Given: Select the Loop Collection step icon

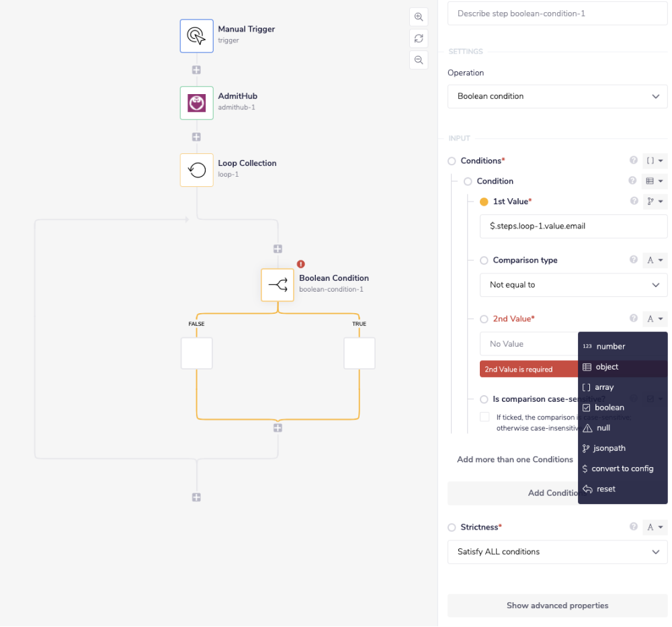Looking at the screenshot, I should click(x=196, y=170).
